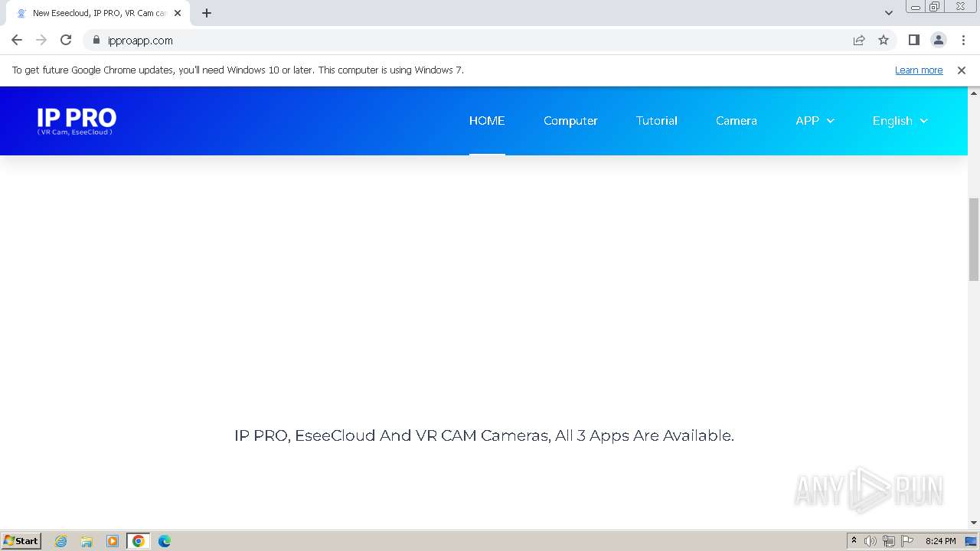Select the HOME menu item
Image resolution: width=980 pixels, height=551 pixels.
point(487,121)
